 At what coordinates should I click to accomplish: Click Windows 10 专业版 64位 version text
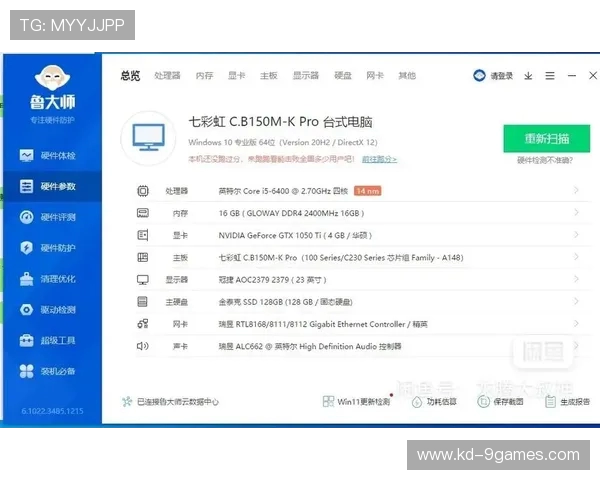tap(283, 142)
